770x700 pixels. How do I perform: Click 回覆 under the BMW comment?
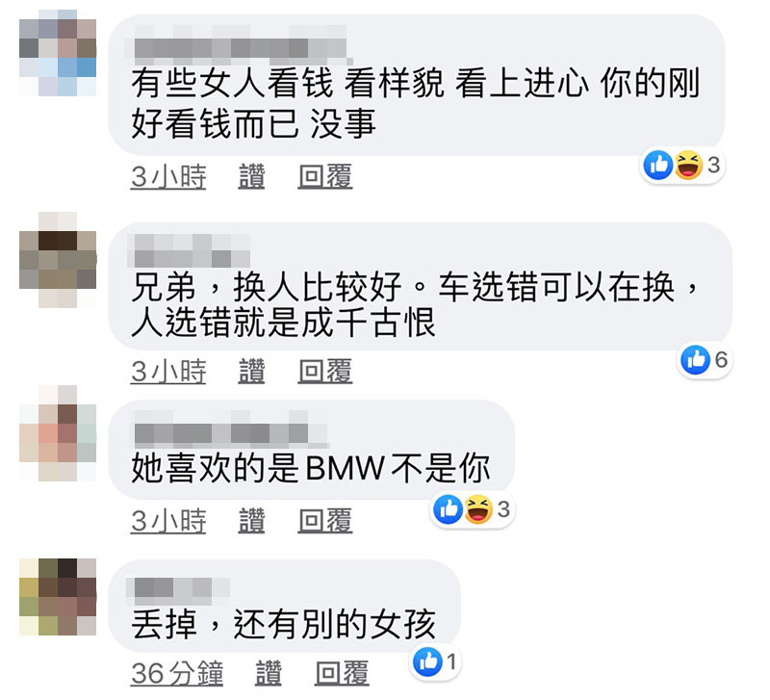point(325,521)
